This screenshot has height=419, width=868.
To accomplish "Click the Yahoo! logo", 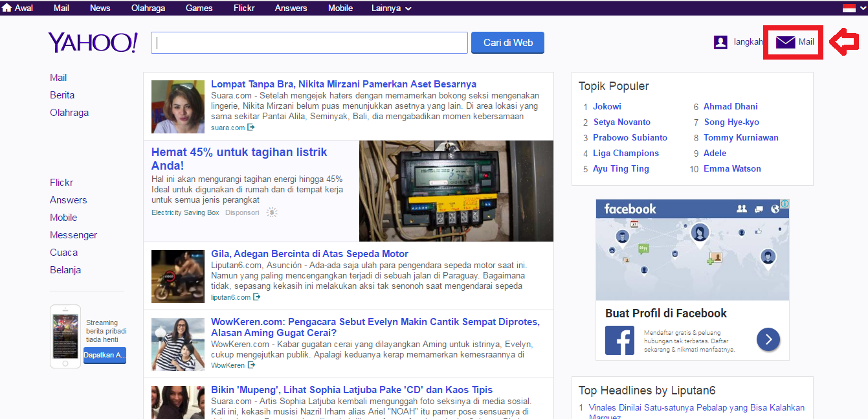I will pyautogui.click(x=92, y=41).
